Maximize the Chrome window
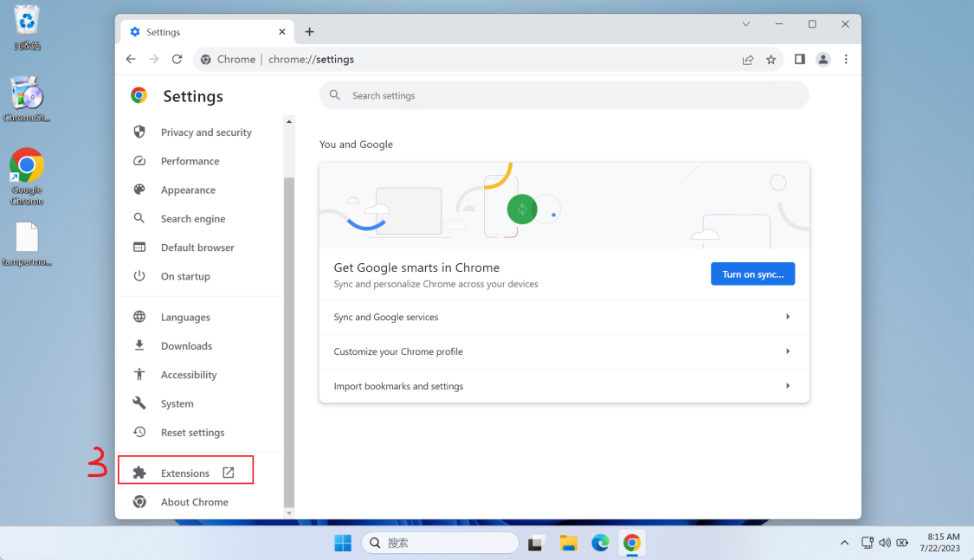The image size is (974, 560). click(812, 24)
